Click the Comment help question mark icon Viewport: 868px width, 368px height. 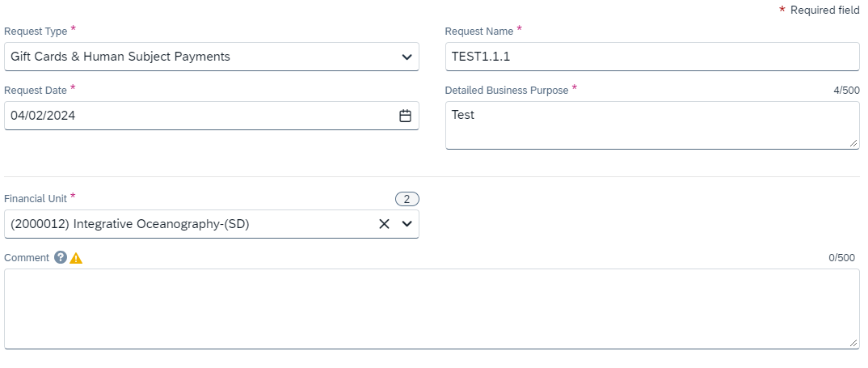coord(60,258)
